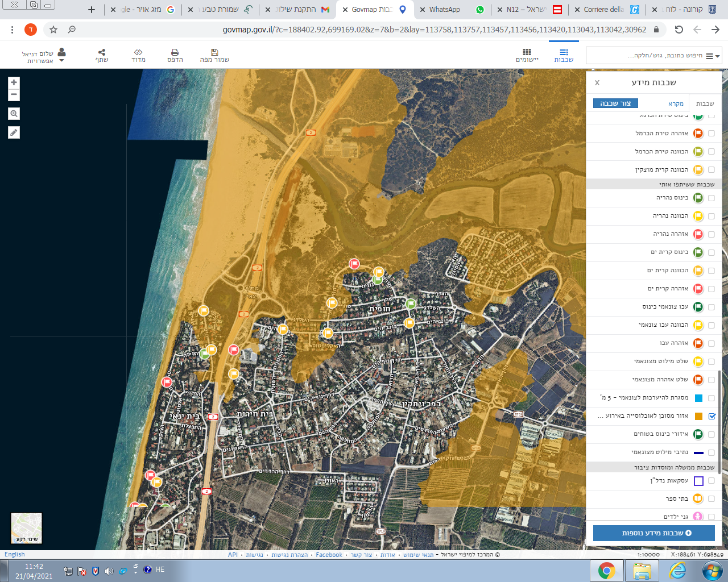Switch to the מקרא legend tab

pyautogui.click(x=676, y=103)
